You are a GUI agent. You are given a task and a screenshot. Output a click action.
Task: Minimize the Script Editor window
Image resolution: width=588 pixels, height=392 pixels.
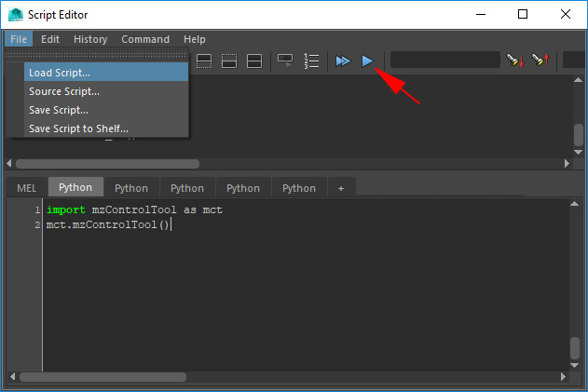(x=481, y=14)
